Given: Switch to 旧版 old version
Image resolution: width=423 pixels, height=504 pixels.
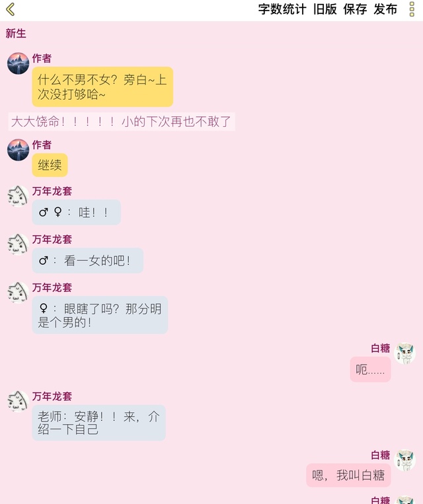Looking at the screenshot, I should point(325,9).
